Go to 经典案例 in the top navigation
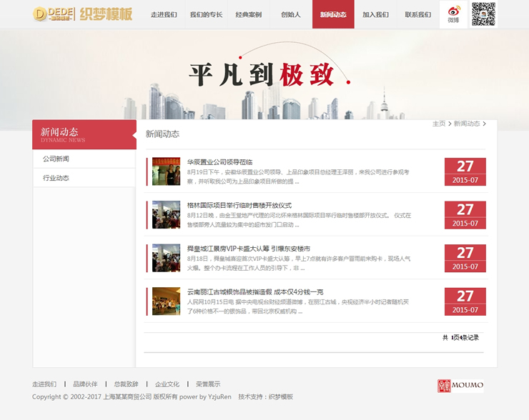Viewport: 529px width, 420px height. tap(249, 15)
